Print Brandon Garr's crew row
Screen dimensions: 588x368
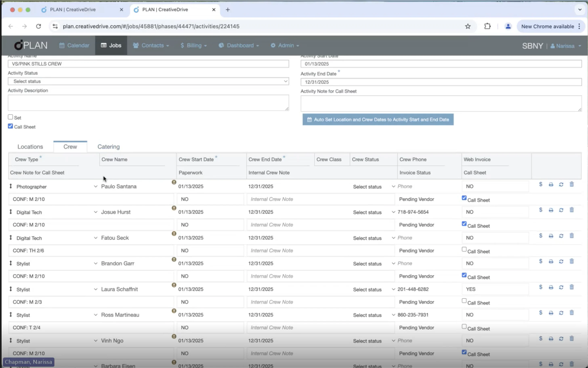pyautogui.click(x=551, y=261)
